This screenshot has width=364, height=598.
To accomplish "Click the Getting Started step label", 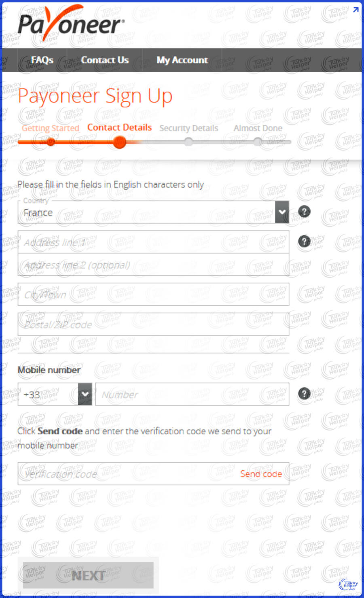I will (x=51, y=128).
